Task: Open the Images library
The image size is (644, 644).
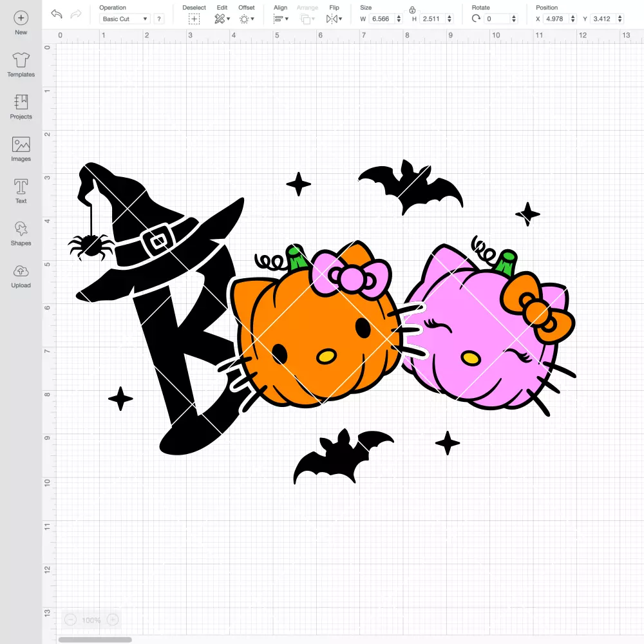Action: (21, 149)
